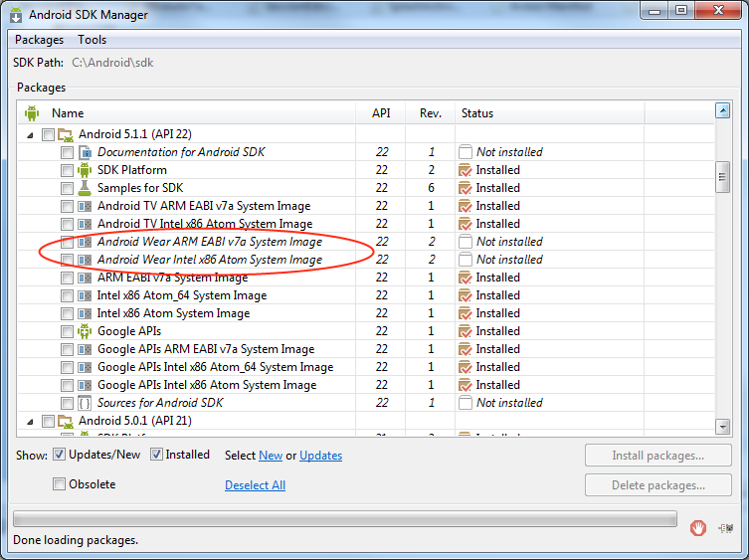Image resolution: width=749 pixels, height=560 pixels.
Task: Click the Android TV Intel x86 Atom image icon
Action: (85, 224)
